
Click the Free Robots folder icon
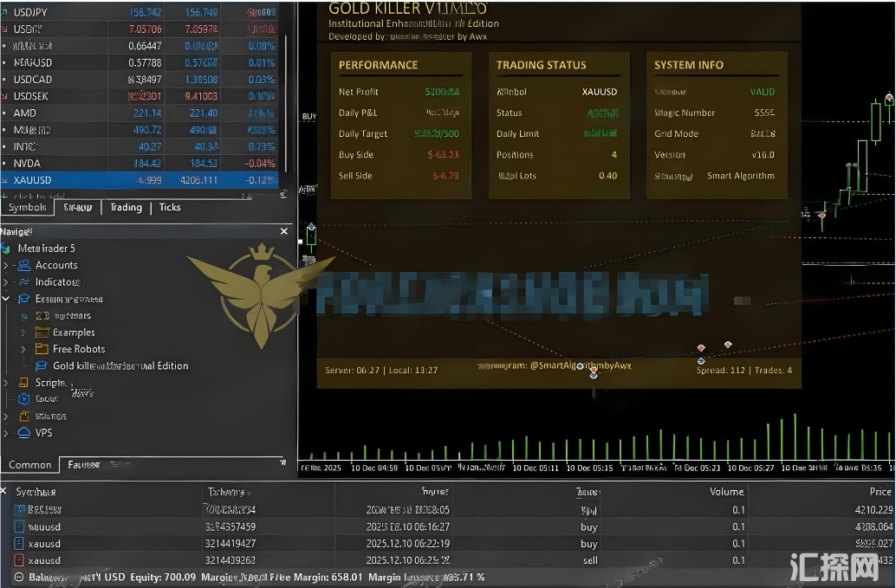[x=41, y=349]
